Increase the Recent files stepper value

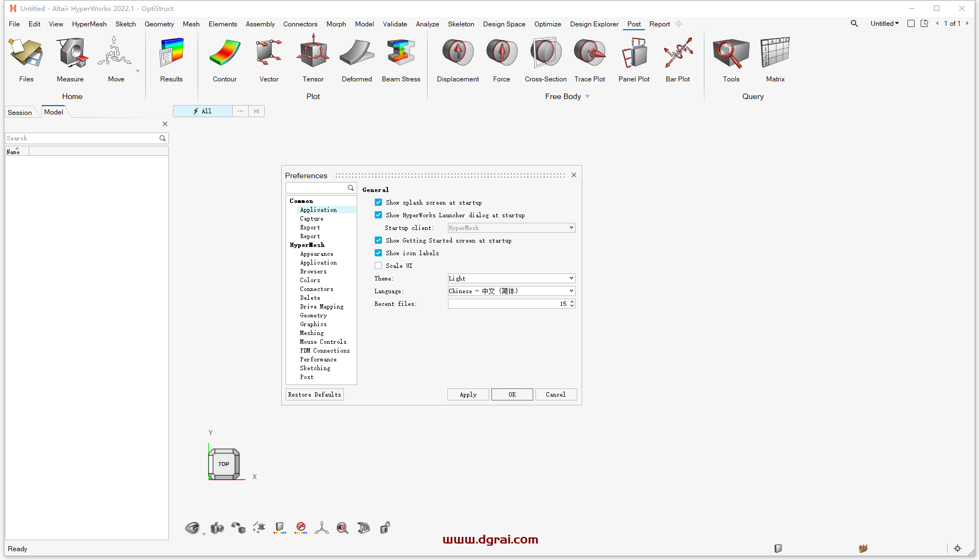pos(572,301)
